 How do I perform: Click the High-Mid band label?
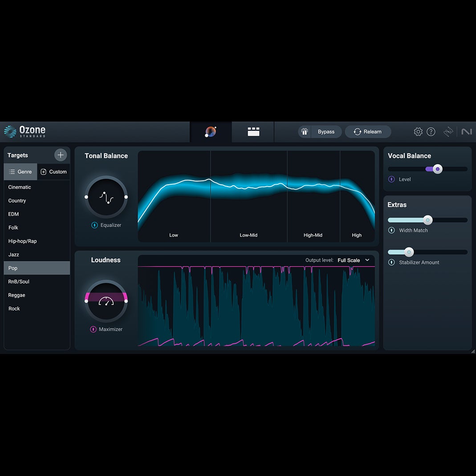pyautogui.click(x=313, y=235)
